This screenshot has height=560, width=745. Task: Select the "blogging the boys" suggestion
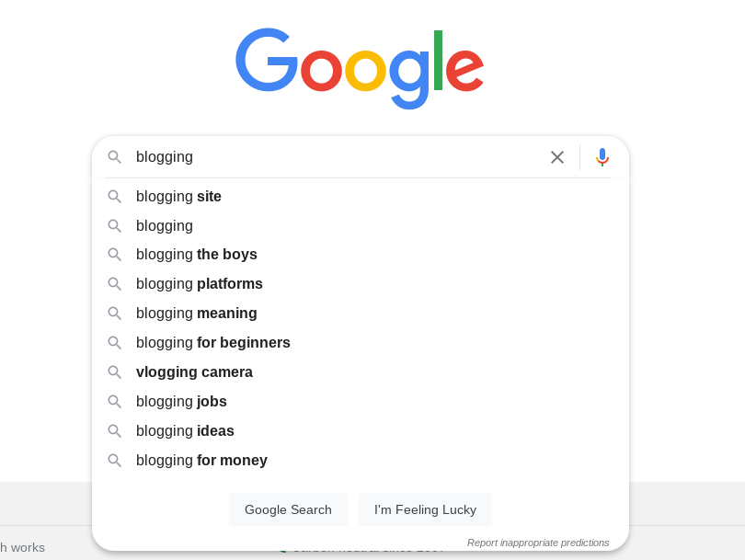(x=197, y=254)
